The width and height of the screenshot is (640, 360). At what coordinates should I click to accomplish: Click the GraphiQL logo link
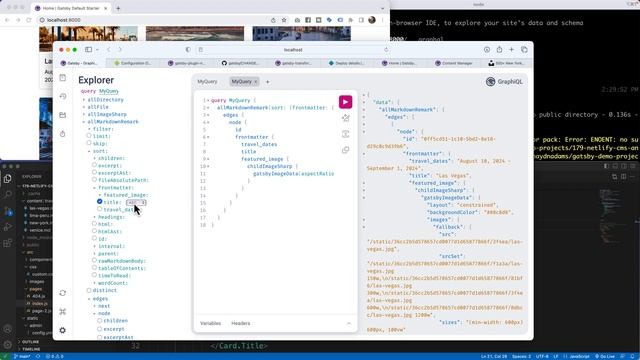(x=504, y=82)
